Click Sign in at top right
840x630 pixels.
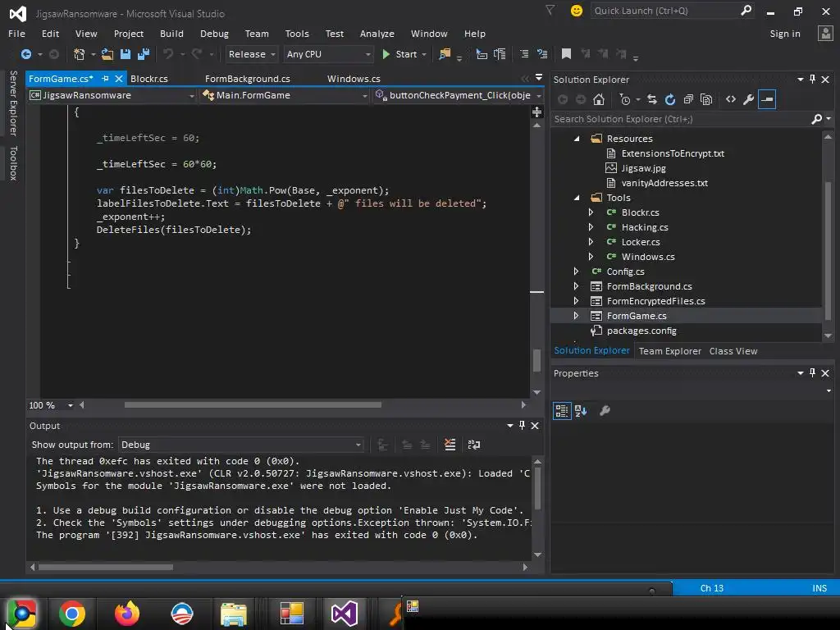[x=785, y=34]
